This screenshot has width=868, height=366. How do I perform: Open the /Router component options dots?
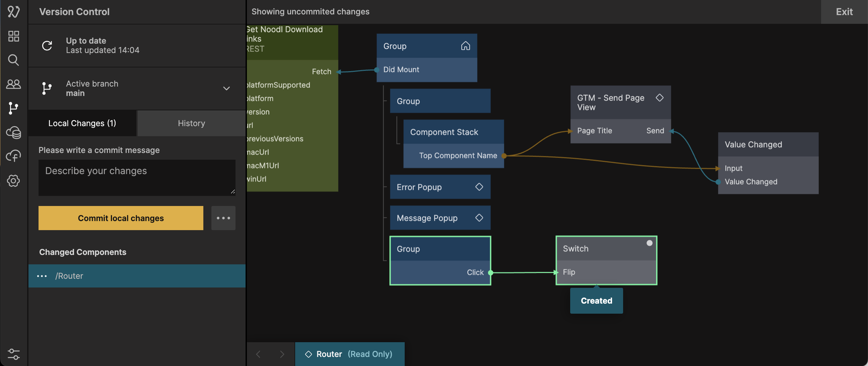point(42,276)
